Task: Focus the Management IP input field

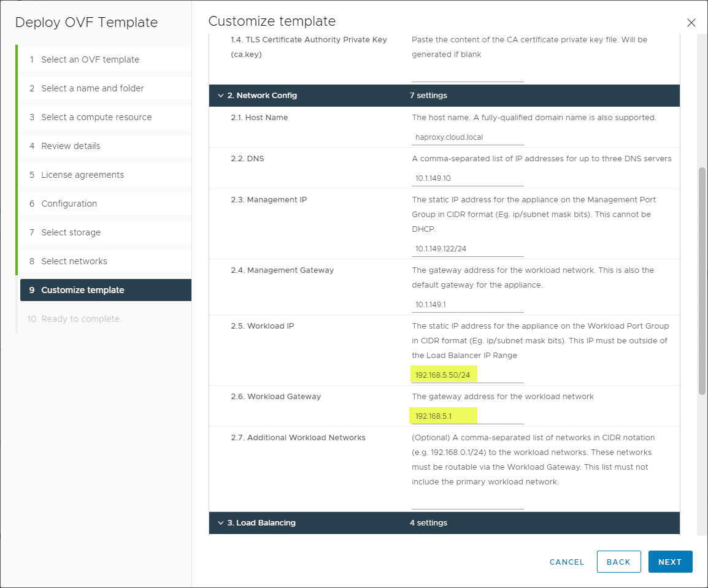Action: [x=468, y=249]
